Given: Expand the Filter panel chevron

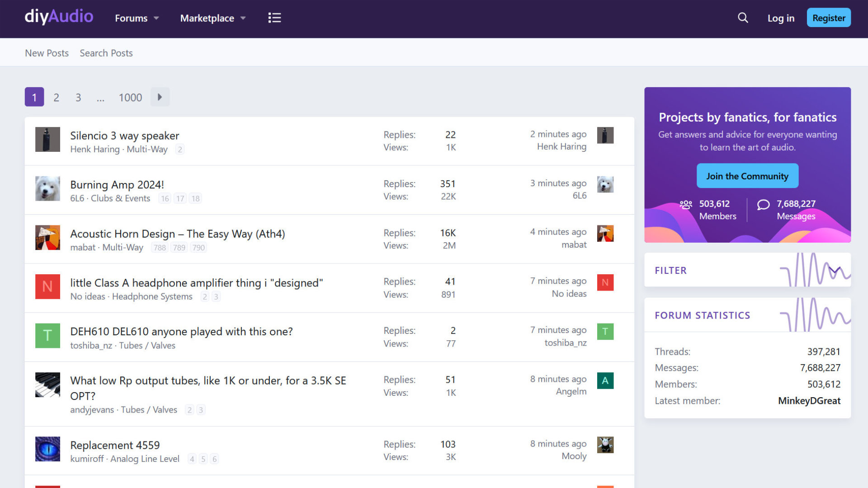Looking at the screenshot, I should pyautogui.click(x=835, y=270).
